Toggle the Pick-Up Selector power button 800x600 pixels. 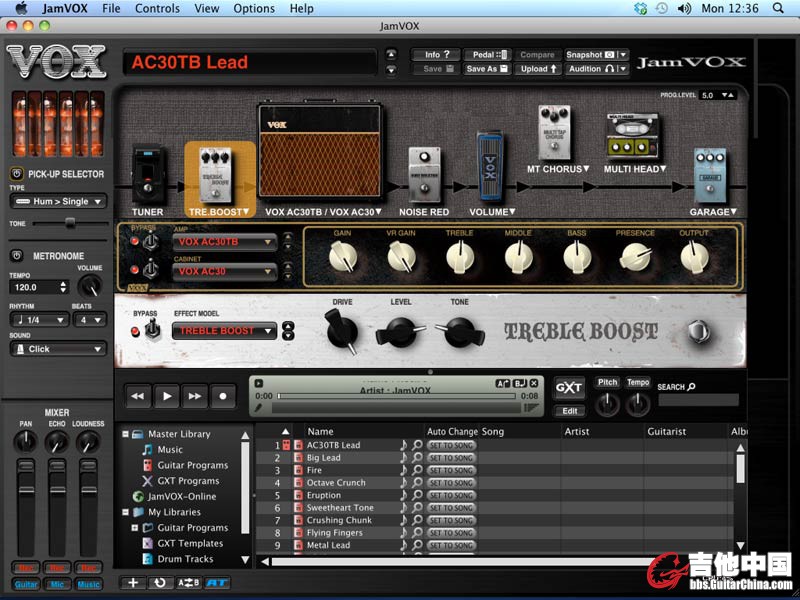coord(17,174)
